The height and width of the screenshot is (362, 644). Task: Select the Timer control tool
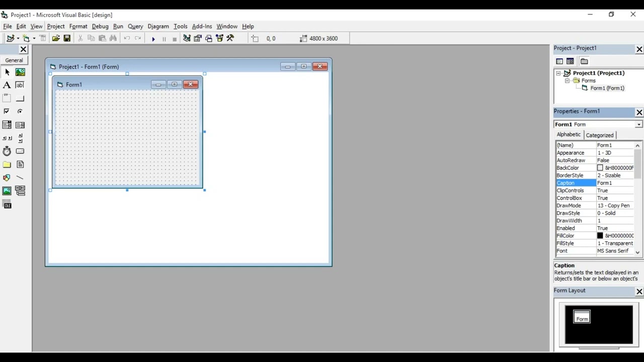pyautogui.click(x=7, y=151)
